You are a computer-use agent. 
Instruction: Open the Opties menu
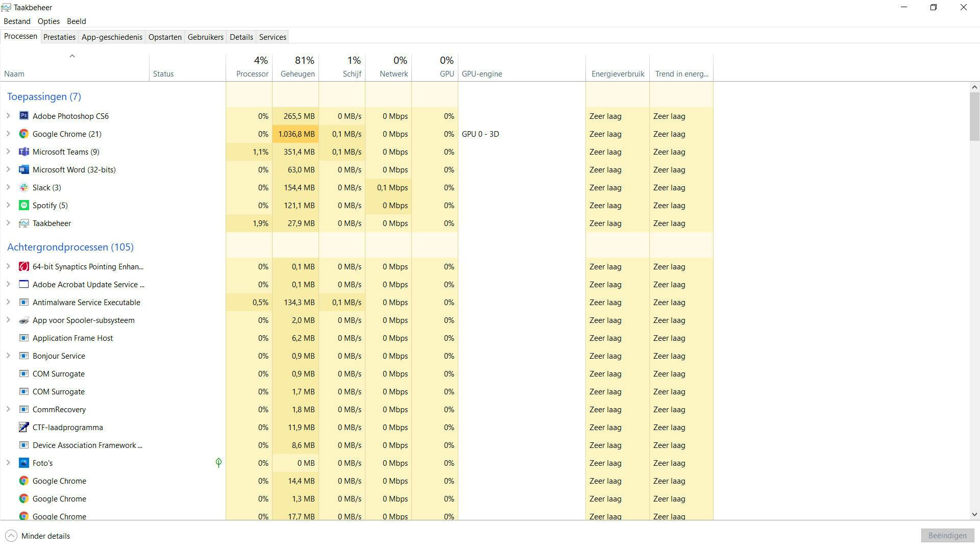point(48,21)
